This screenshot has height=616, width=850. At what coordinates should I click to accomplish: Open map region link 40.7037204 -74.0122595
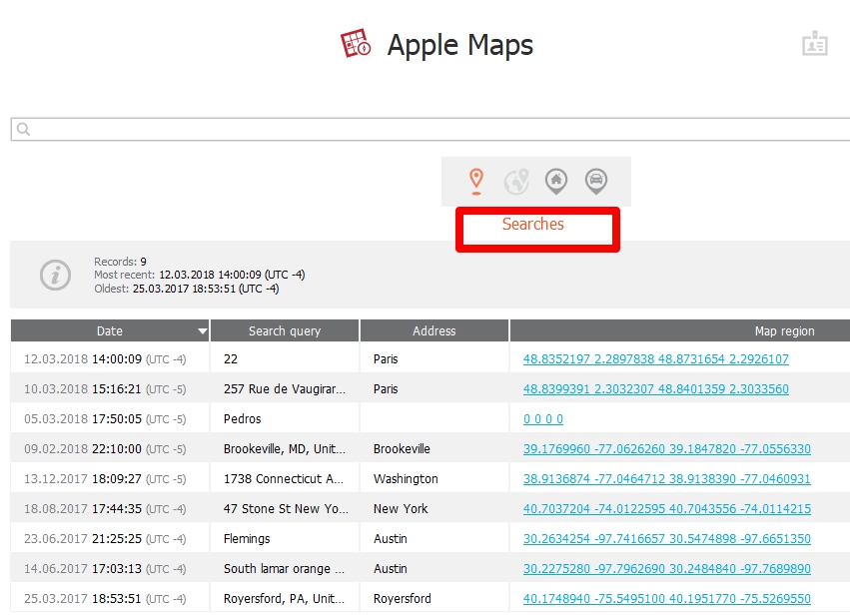667,509
